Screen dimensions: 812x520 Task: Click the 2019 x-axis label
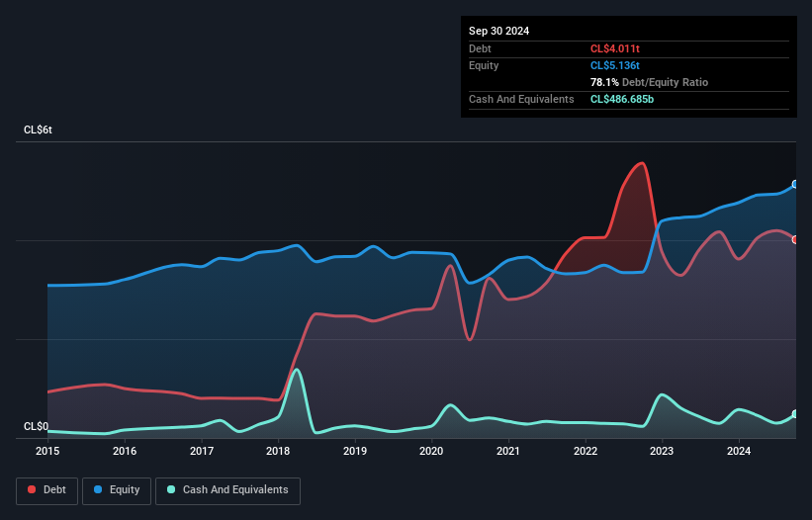coord(355,451)
